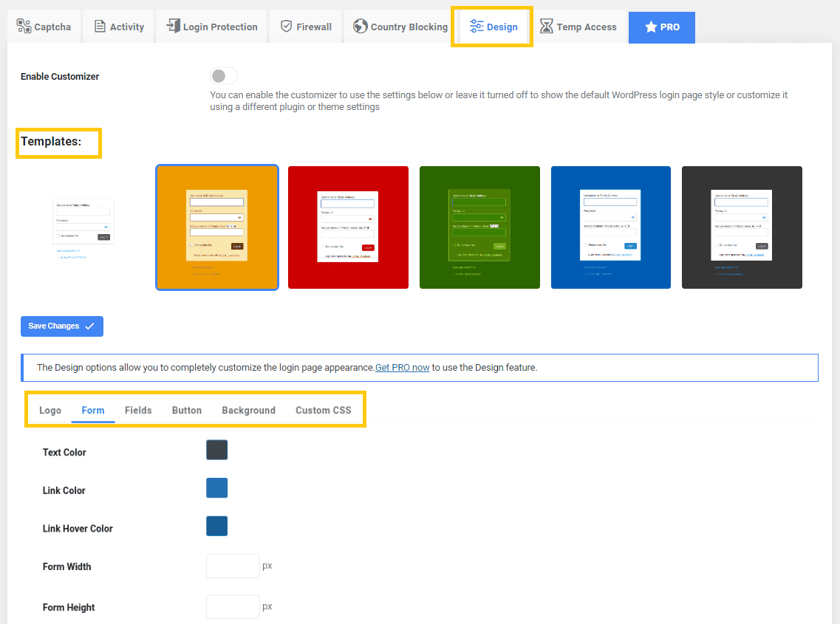This screenshot has height=624, width=840.
Task: Select the orange login template
Action: pos(217,227)
